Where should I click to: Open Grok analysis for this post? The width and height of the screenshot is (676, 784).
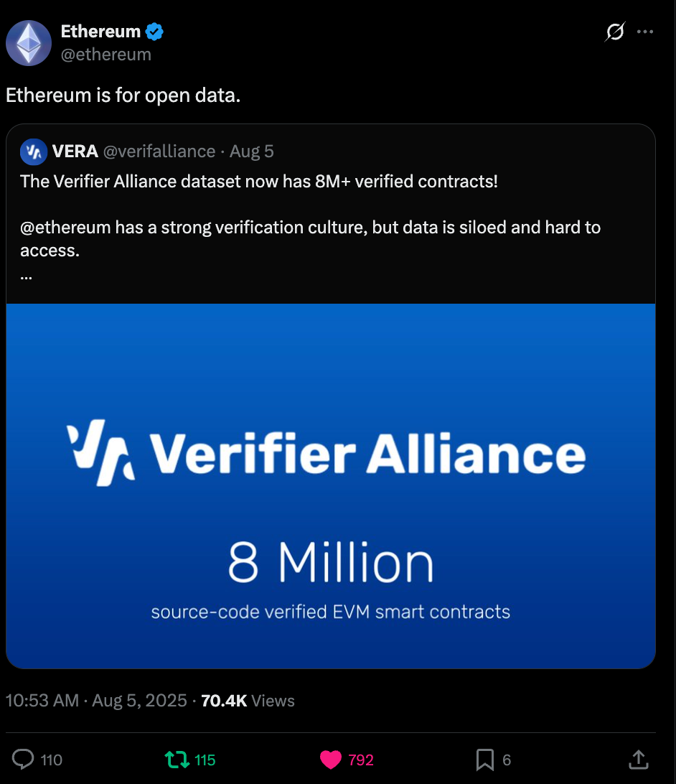click(x=614, y=32)
